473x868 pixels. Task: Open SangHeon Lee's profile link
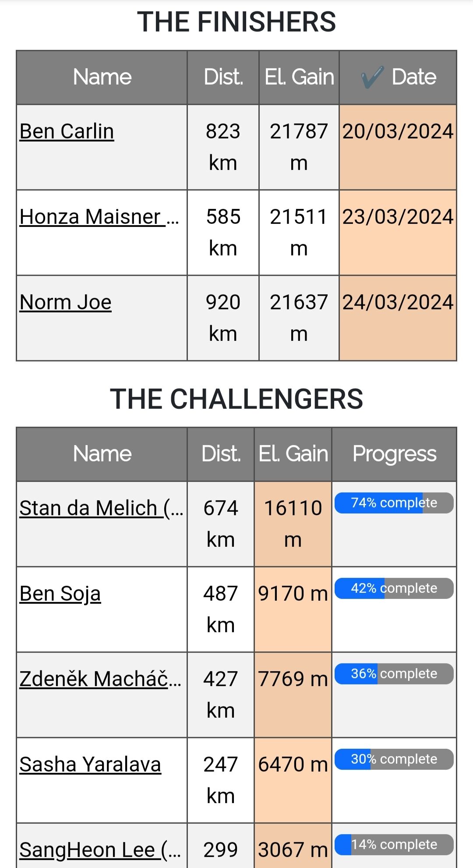point(100,850)
